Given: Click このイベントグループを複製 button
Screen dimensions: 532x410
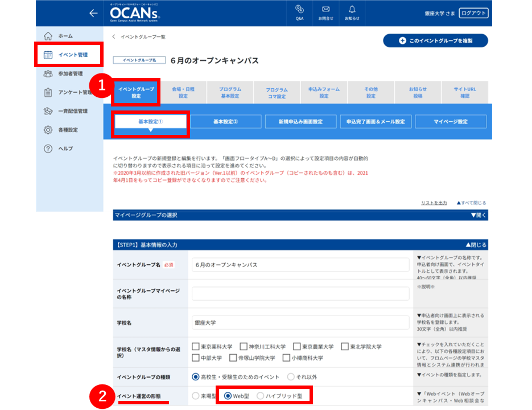Looking at the screenshot, I should click(435, 40).
